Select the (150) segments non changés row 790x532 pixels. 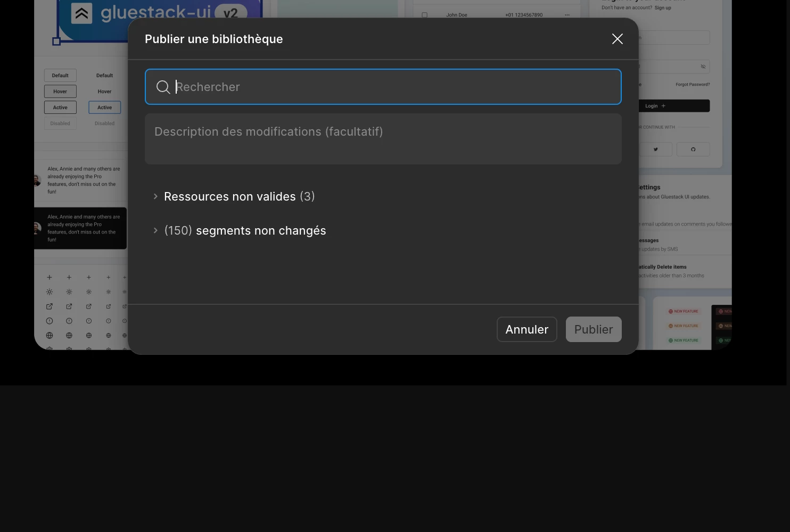[383, 230]
